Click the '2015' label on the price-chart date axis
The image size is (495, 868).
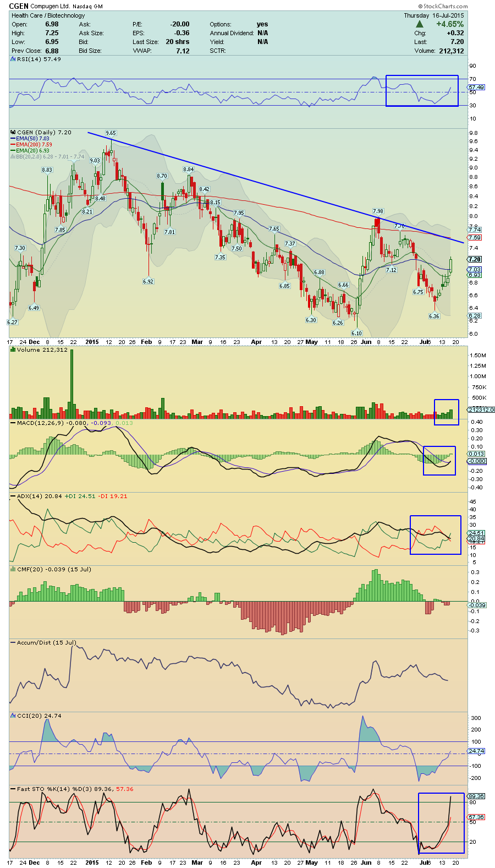pyautogui.click(x=92, y=342)
